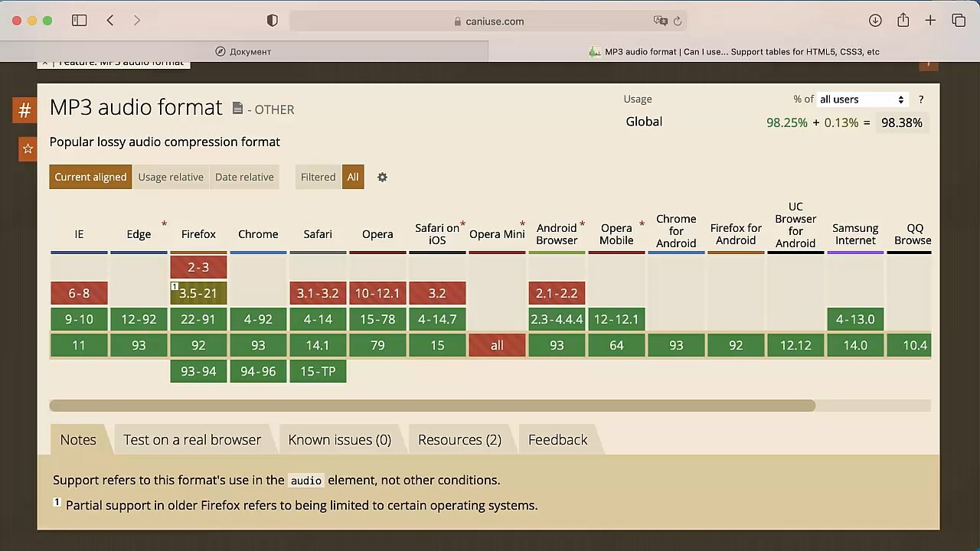
Task: Show the tab overview icon
Action: click(959, 21)
